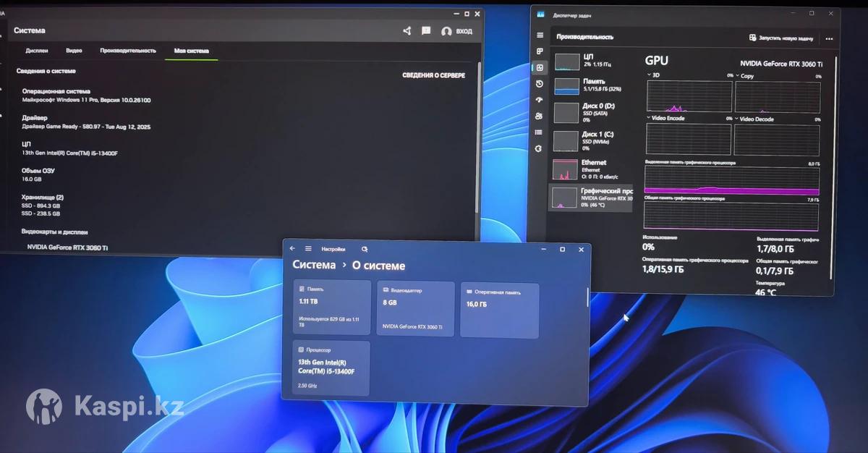Maximize the Task Manager window
The width and height of the screenshot is (868, 453).
click(x=812, y=13)
